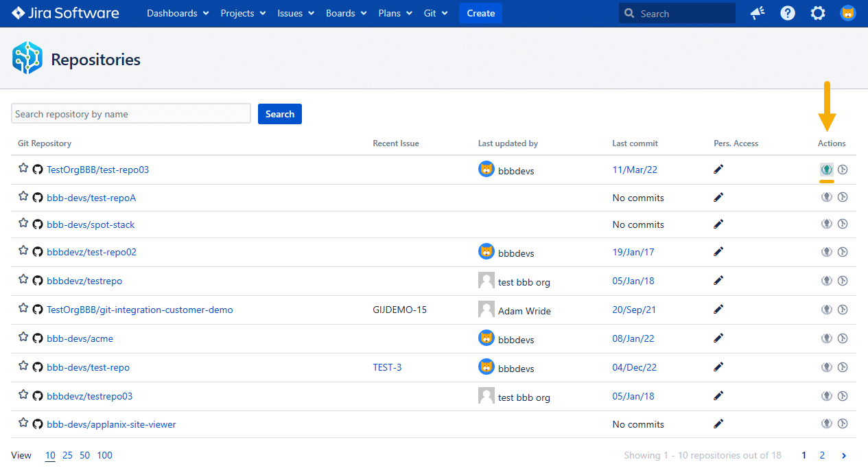Open GitKraken action for bbb-devs/test-repoA
The height and width of the screenshot is (475, 868).
point(827,197)
